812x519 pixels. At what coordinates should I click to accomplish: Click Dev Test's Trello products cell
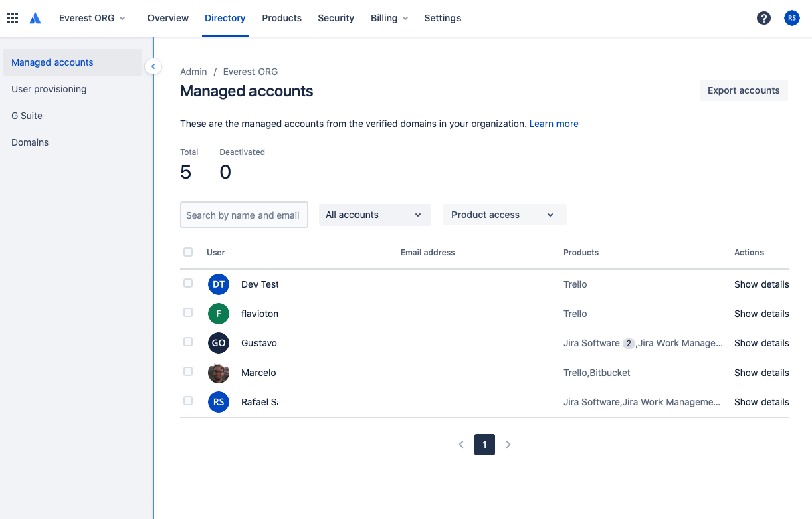coord(575,284)
